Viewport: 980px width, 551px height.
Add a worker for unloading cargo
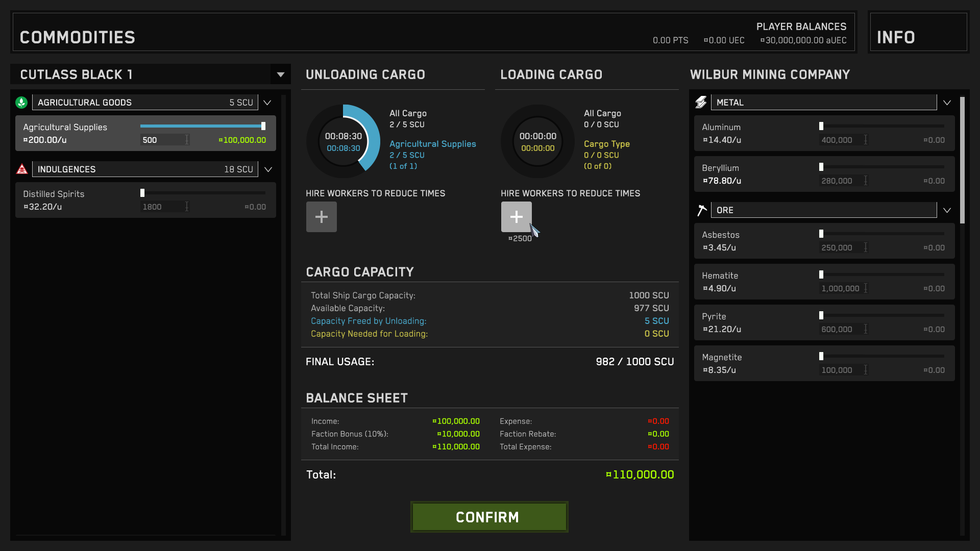321,217
